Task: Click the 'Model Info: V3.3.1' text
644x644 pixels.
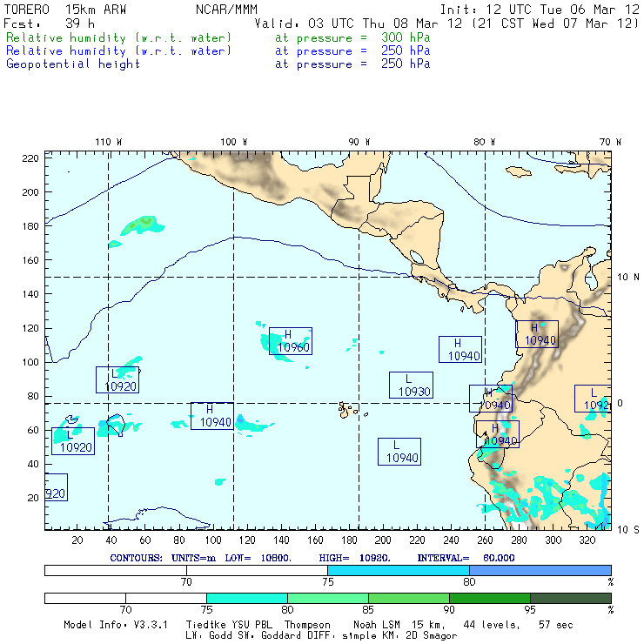Action: [x=116, y=625]
